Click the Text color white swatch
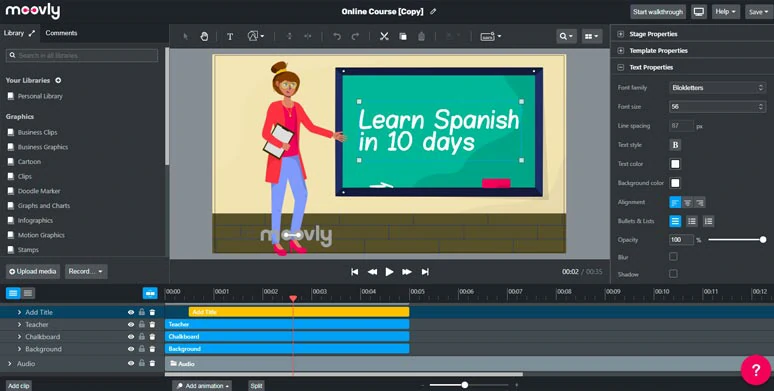 tap(675, 164)
